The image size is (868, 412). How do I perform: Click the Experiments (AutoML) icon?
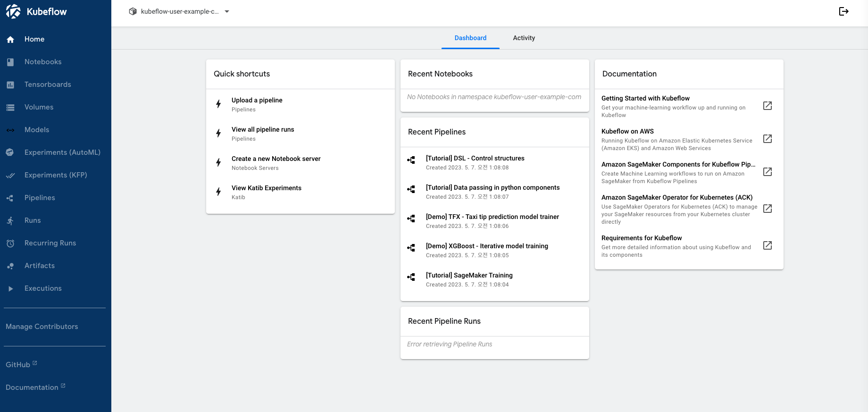click(x=10, y=152)
